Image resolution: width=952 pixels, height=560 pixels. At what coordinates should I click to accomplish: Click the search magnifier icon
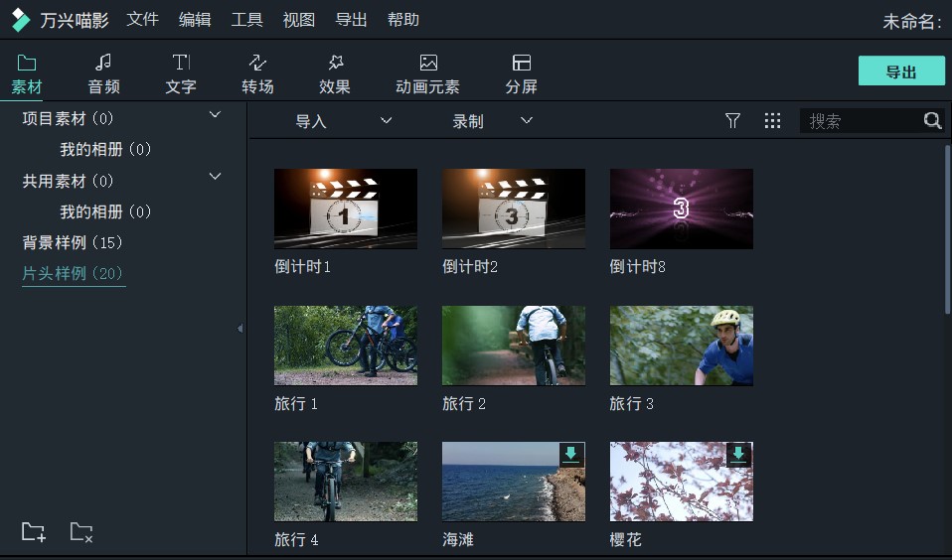click(932, 121)
